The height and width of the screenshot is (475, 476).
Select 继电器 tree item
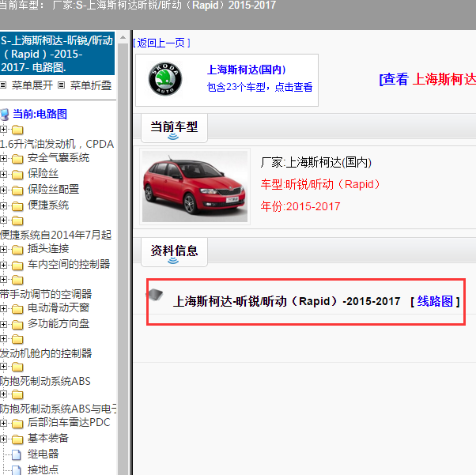pos(43,454)
